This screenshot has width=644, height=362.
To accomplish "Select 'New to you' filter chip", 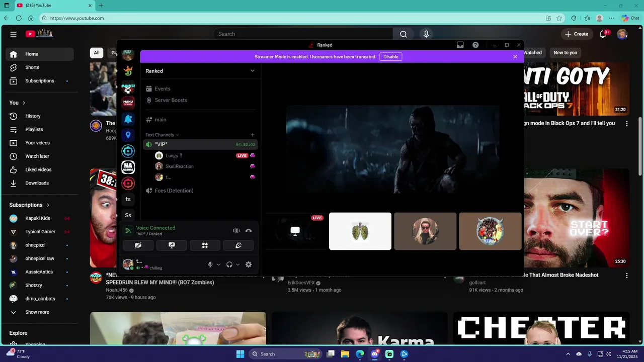I will [566, 53].
